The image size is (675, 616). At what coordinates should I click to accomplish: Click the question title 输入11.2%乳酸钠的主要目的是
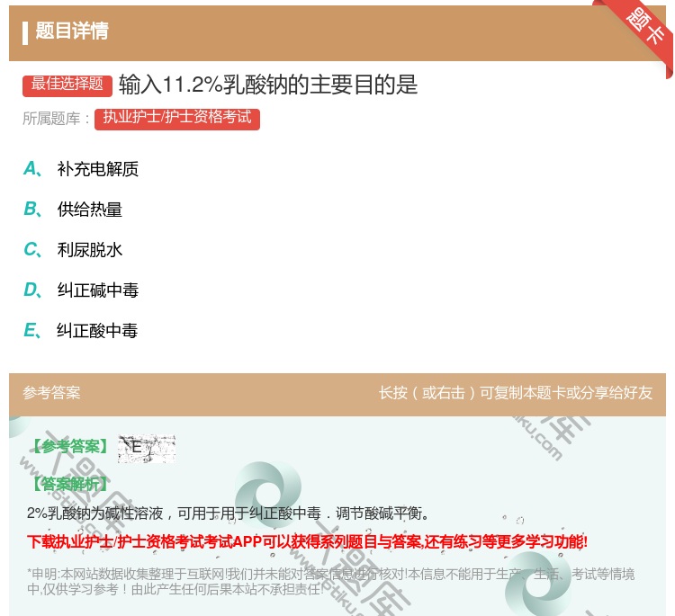point(268,85)
